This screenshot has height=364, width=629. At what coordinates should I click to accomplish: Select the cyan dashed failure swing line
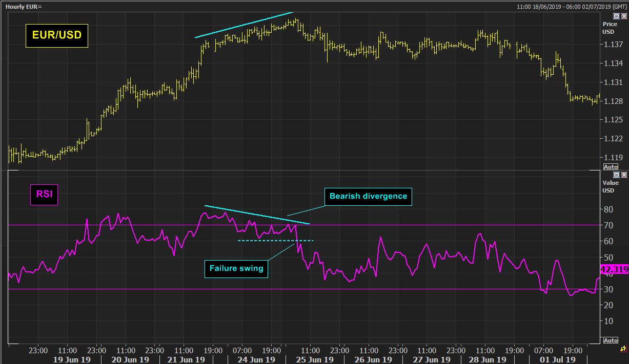click(275, 241)
